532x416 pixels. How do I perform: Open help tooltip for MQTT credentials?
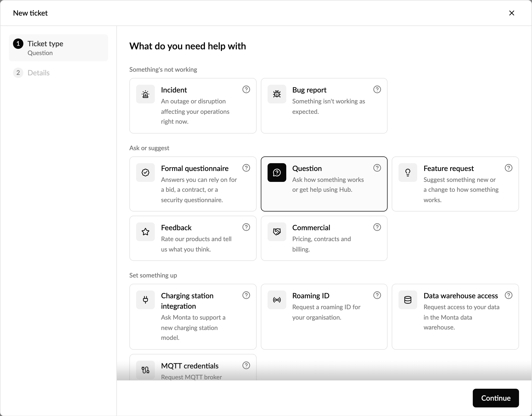[x=246, y=365]
